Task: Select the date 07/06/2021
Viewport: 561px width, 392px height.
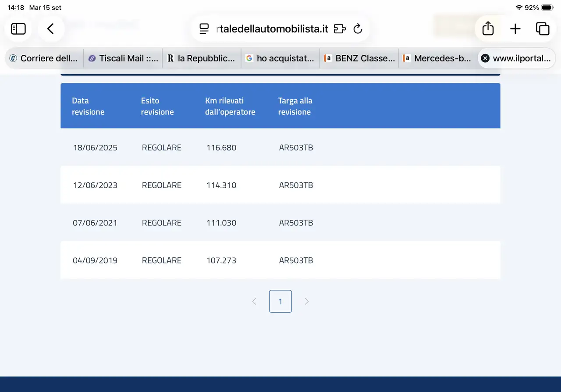Action: 95,223
